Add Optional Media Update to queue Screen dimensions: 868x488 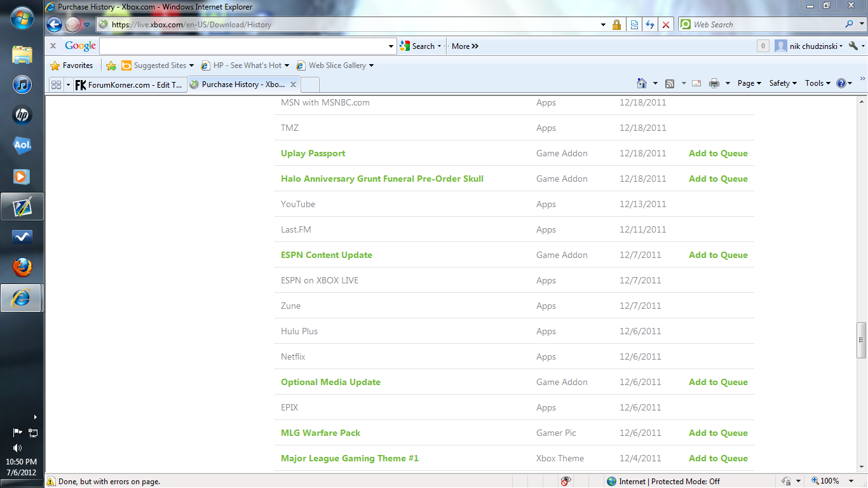pyautogui.click(x=718, y=382)
